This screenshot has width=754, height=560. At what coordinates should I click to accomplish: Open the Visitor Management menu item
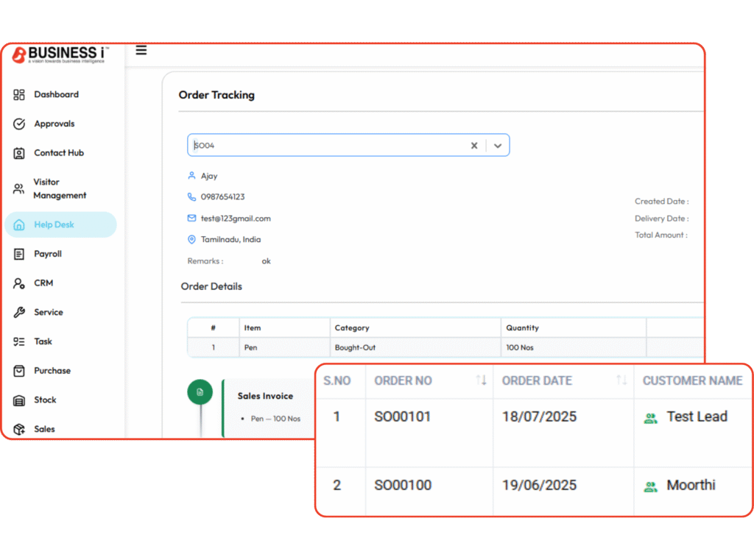pyautogui.click(x=59, y=188)
